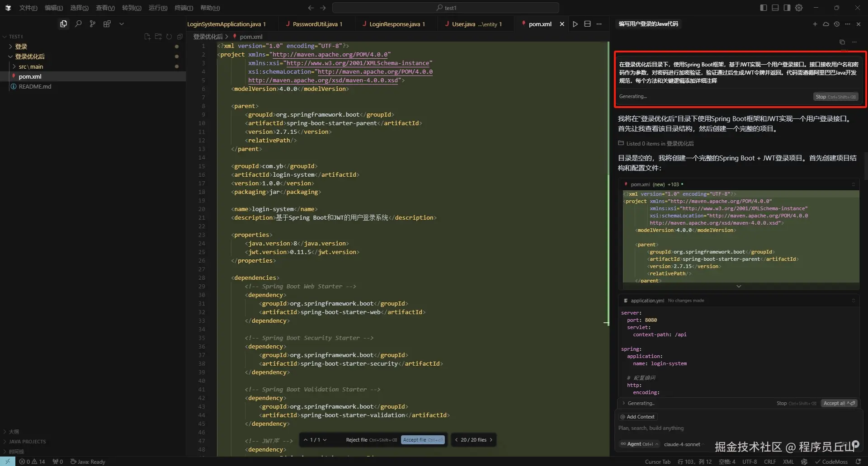Open forwarded ports status item

pyautogui.click(x=58, y=461)
